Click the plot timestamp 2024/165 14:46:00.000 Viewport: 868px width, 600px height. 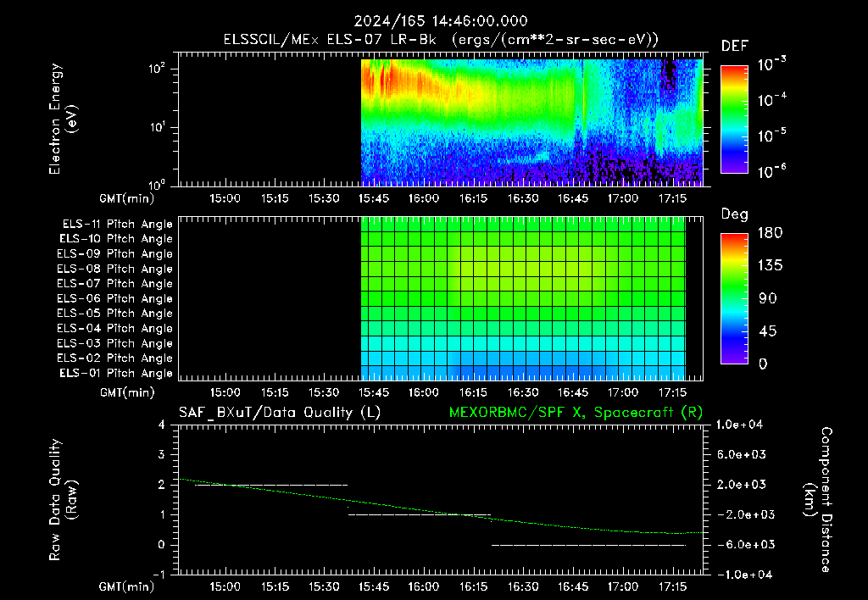(x=441, y=21)
